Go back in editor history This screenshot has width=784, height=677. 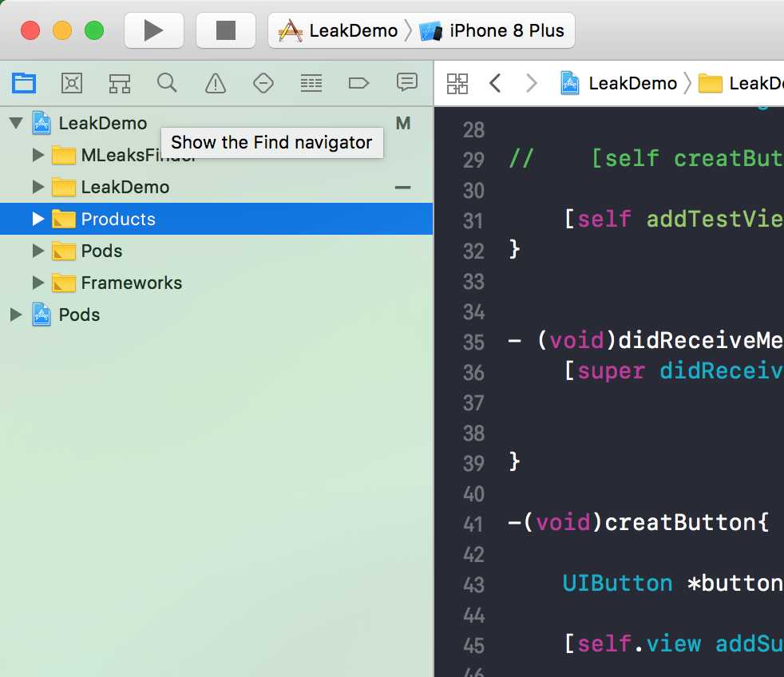pos(495,83)
